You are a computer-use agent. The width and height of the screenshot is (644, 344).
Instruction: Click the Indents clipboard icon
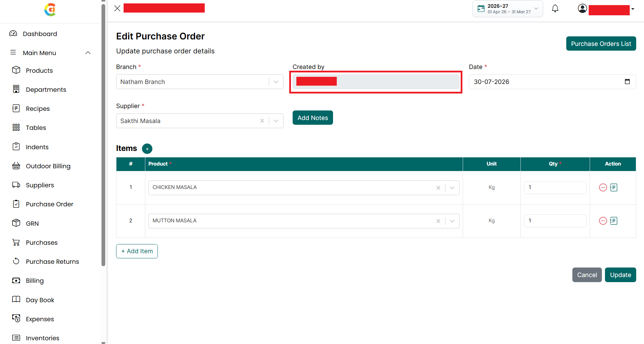click(x=16, y=147)
